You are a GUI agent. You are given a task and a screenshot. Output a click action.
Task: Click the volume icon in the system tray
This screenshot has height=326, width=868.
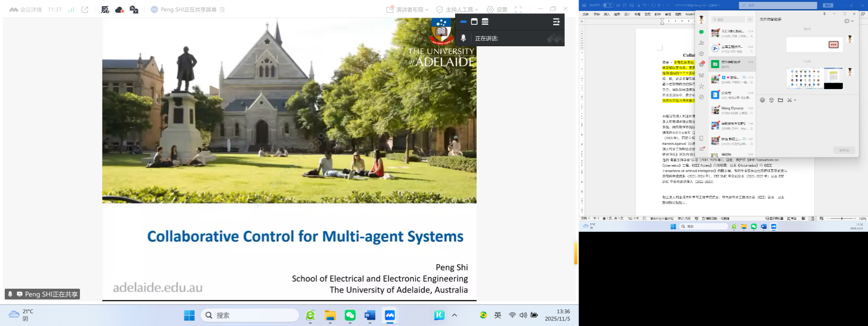coord(523,315)
